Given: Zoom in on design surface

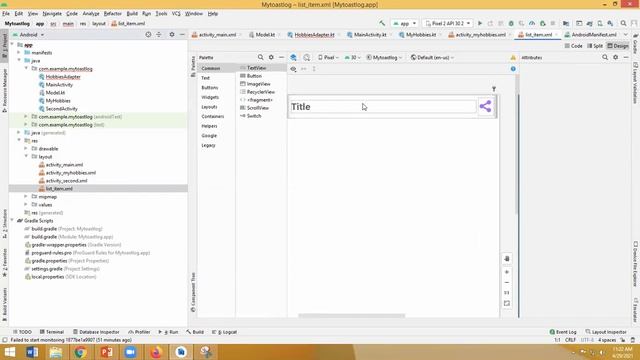Looking at the screenshot, I should coord(507,272).
